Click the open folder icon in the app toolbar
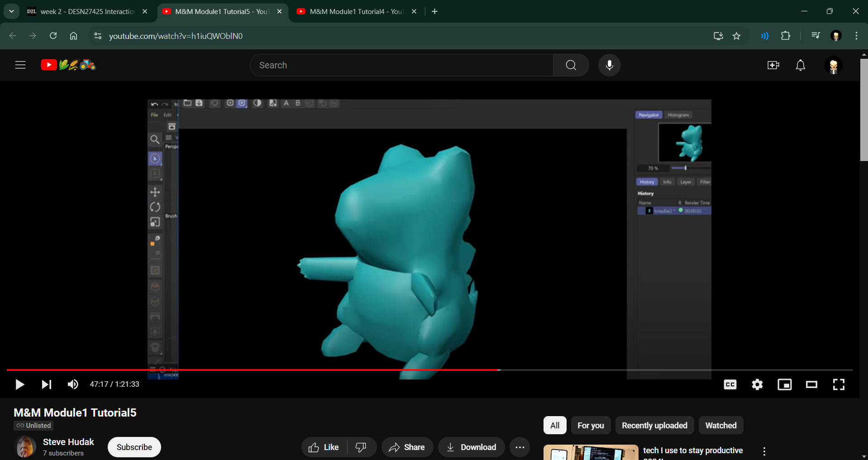Viewport: 868px width, 460px height. pyautogui.click(x=187, y=103)
